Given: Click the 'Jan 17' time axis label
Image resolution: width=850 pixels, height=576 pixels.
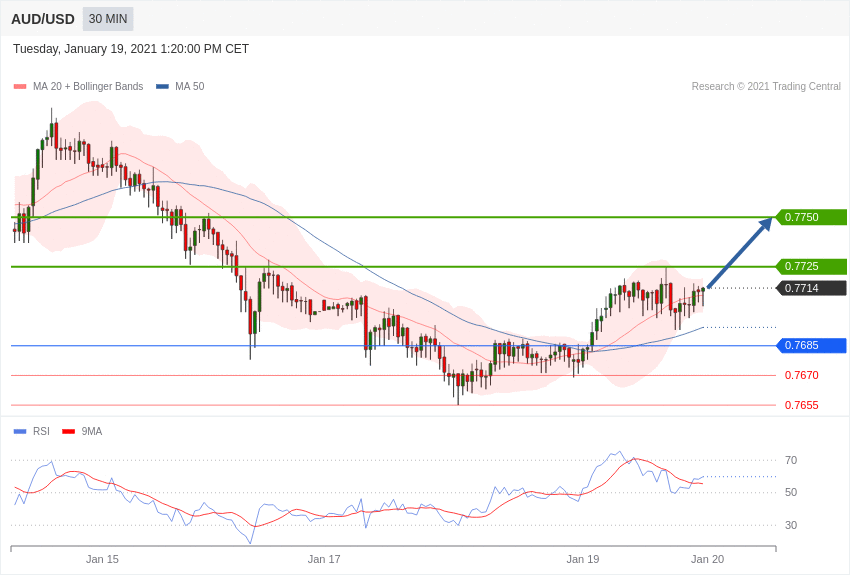Looking at the screenshot, I should point(324,559).
